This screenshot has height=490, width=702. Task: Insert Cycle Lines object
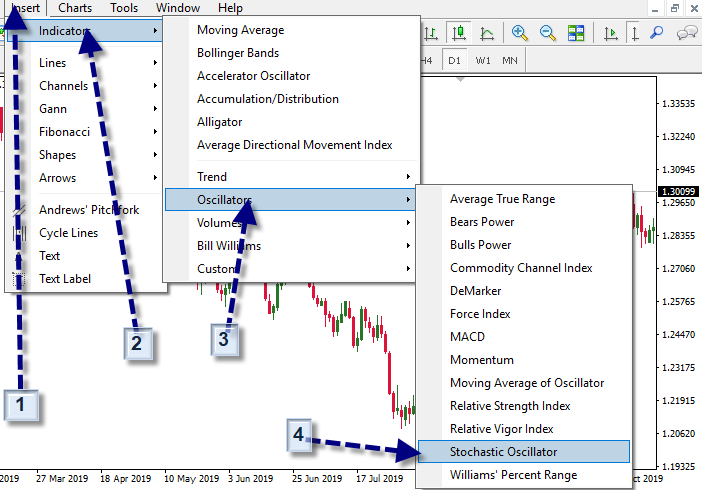[x=84, y=233]
